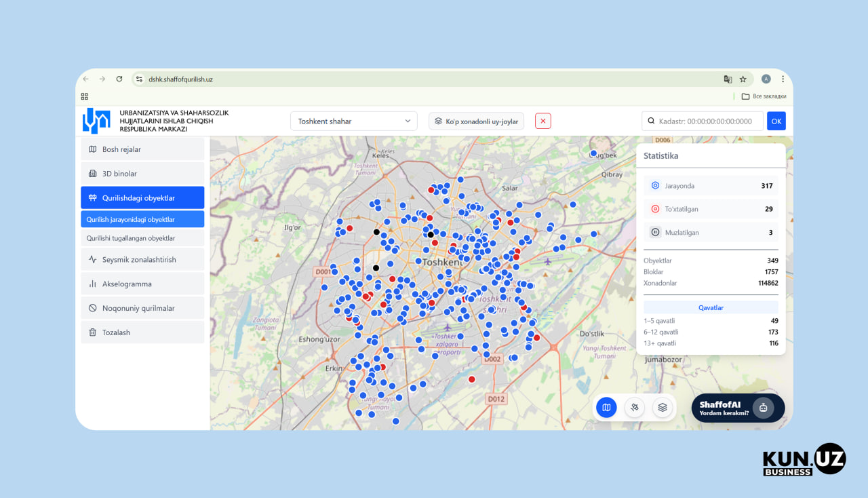Click the browser translate page icon
The height and width of the screenshot is (498, 868).
[728, 79]
